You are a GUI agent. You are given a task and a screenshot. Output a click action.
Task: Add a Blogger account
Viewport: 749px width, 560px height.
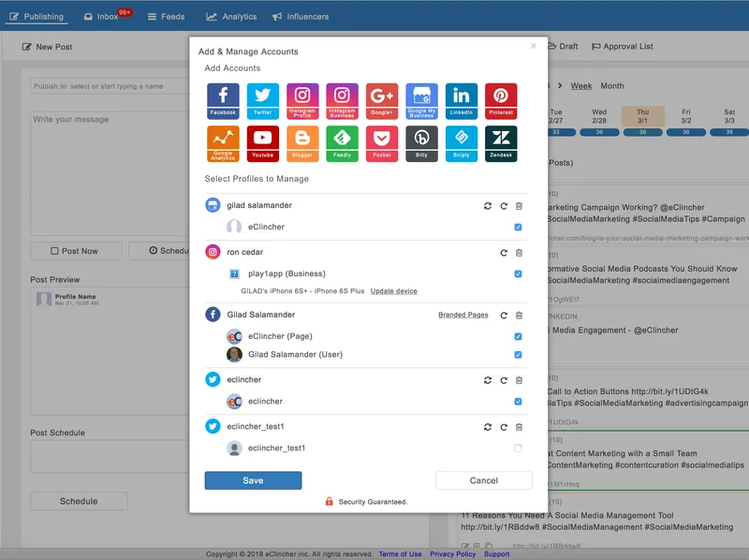click(302, 143)
